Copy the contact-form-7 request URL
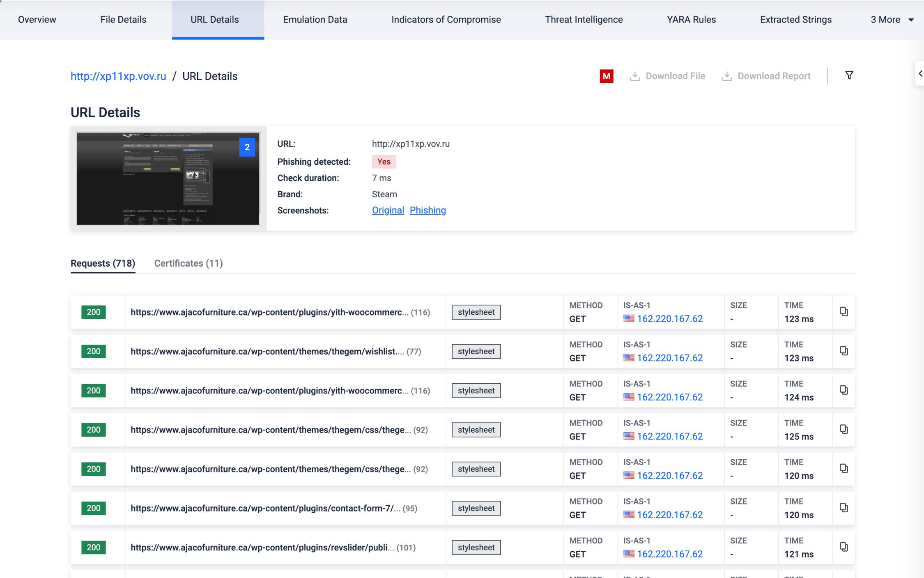Viewport: 924px width, 578px height. tap(844, 508)
